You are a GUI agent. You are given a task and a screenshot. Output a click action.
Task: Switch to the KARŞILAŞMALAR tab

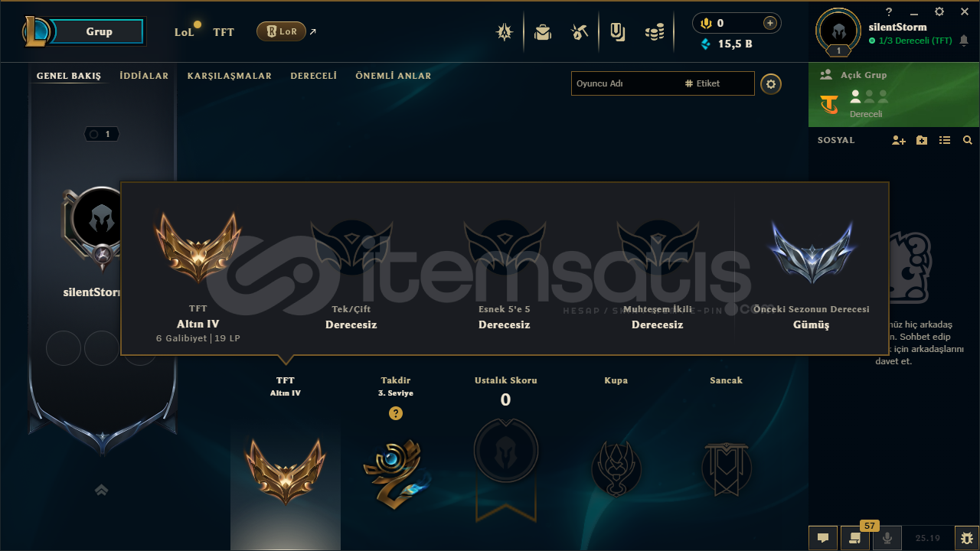click(230, 76)
